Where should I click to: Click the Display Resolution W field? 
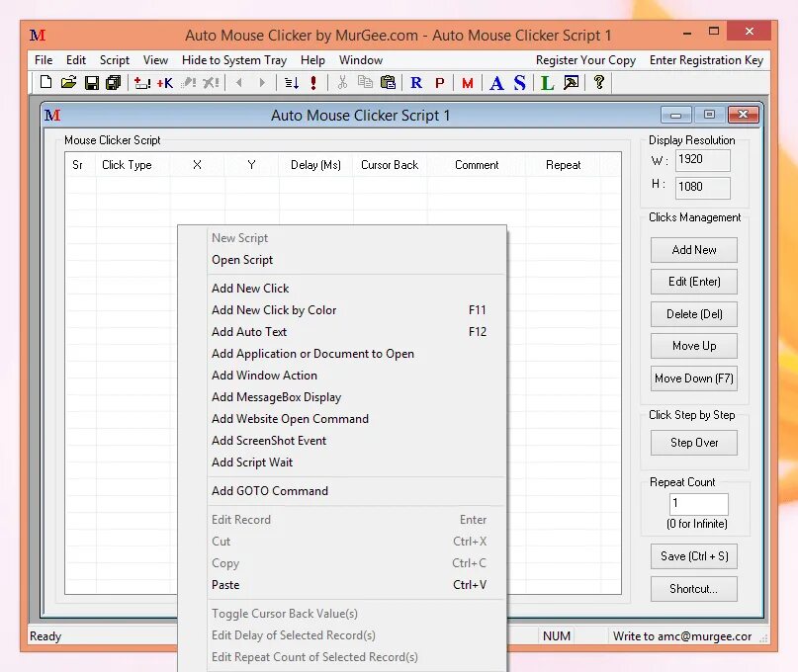tap(703, 160)
